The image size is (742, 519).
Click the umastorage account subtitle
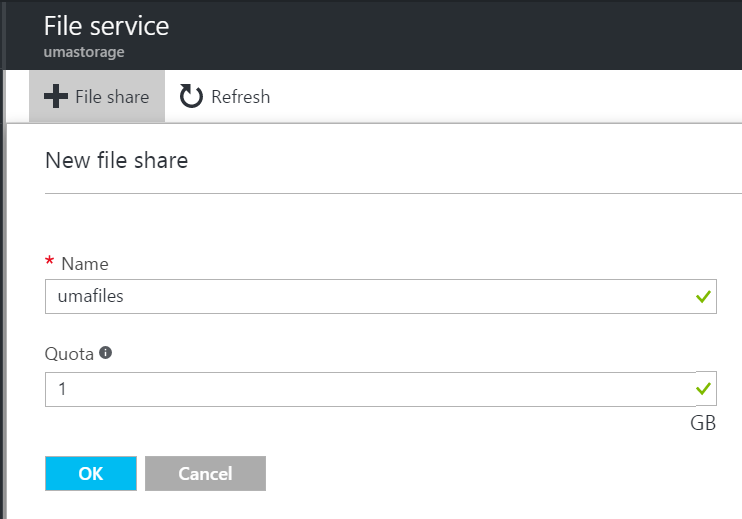pos(84,52)
